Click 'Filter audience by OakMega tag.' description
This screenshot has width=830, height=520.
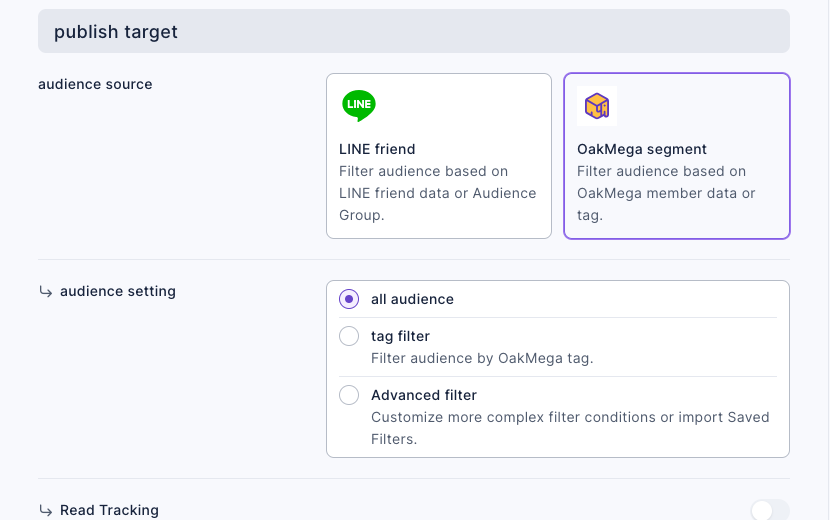[x=482, y=358]
